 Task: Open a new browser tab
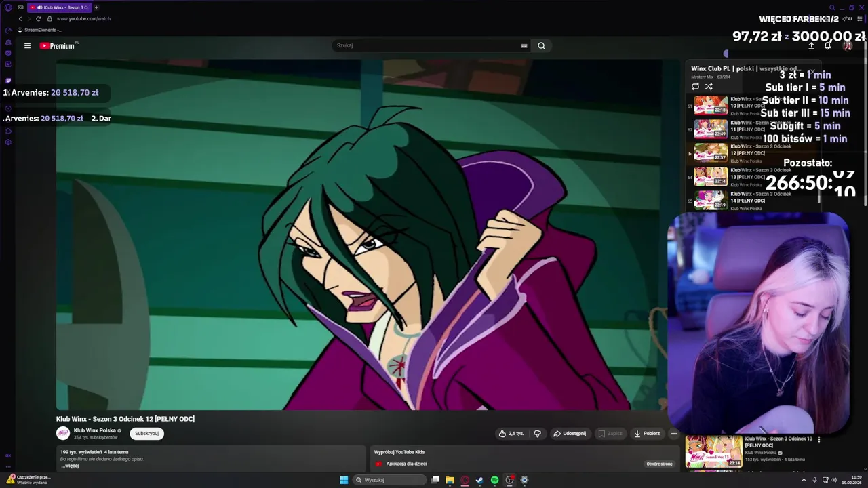96,7
